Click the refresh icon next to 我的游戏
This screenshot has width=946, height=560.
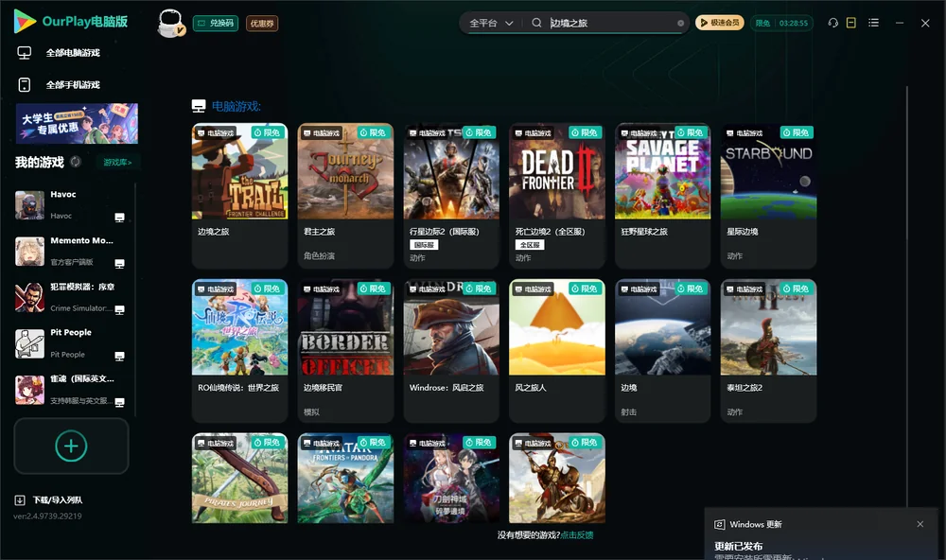(76, 162)
